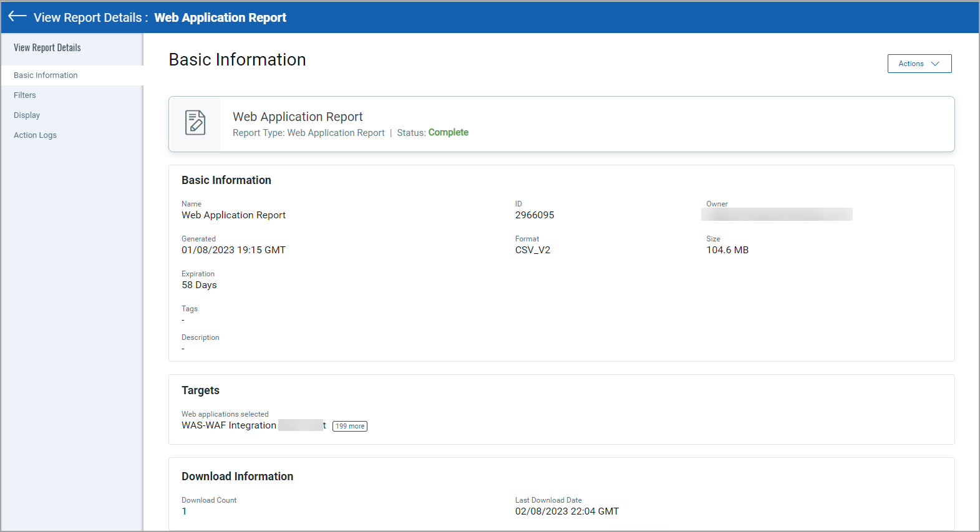This screenshot has width=980, height=532.
Task: Click the blurred Owner field value
Action: (777, 215)
